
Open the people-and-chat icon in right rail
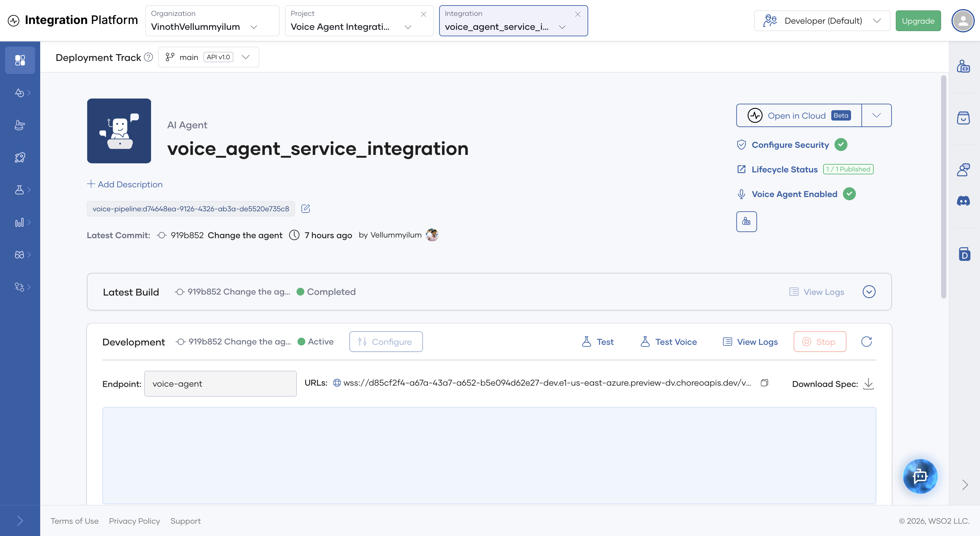pyautogui.click(x=963, y=170)
